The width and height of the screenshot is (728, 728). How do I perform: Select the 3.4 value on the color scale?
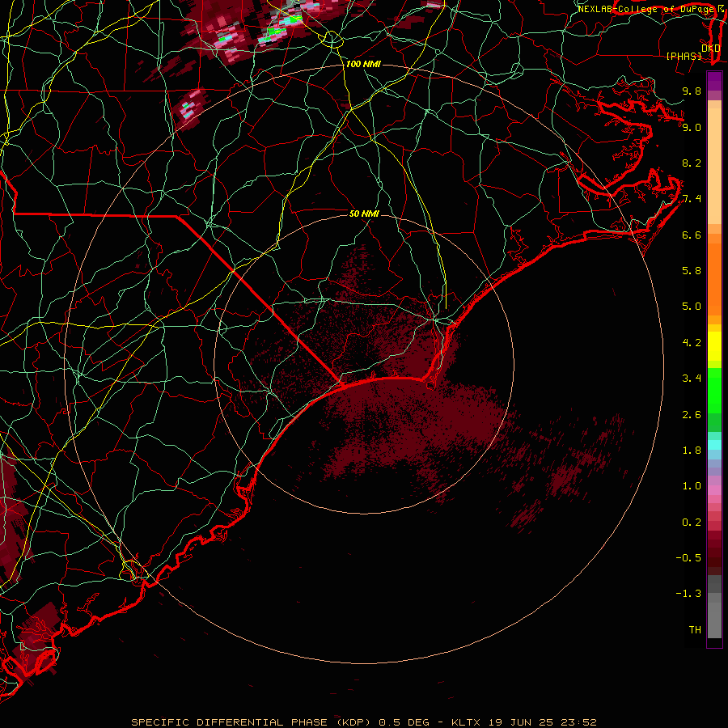692,379
